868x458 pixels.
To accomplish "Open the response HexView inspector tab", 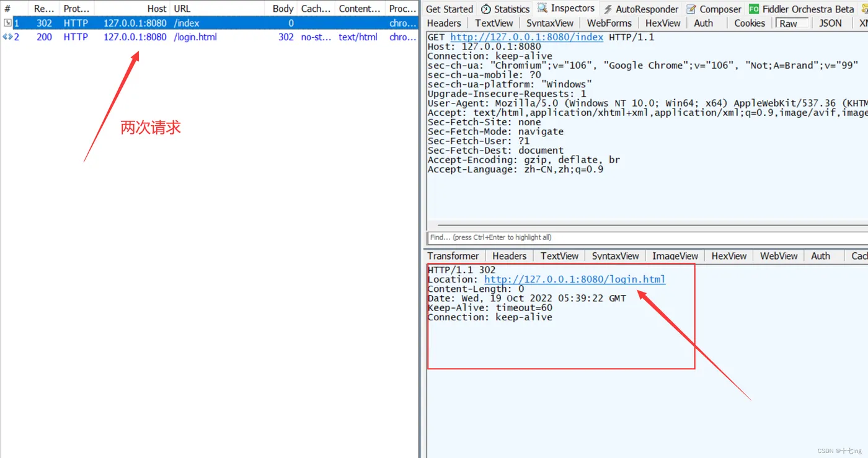I will [x=729, y=256].
